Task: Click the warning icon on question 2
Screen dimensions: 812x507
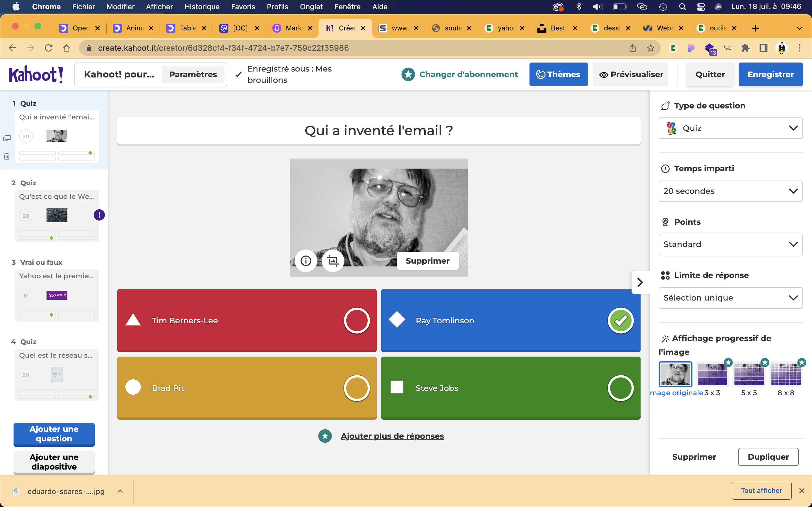Action: click(x=99, y=215)
